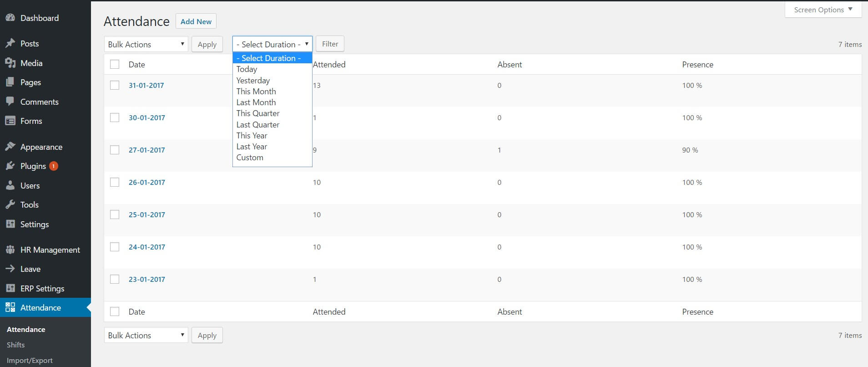Image resolution: width=868 pixels, height=367 pixels.
Task: Choose 'This Quarter' from duration list
Action: click(258, 113)
